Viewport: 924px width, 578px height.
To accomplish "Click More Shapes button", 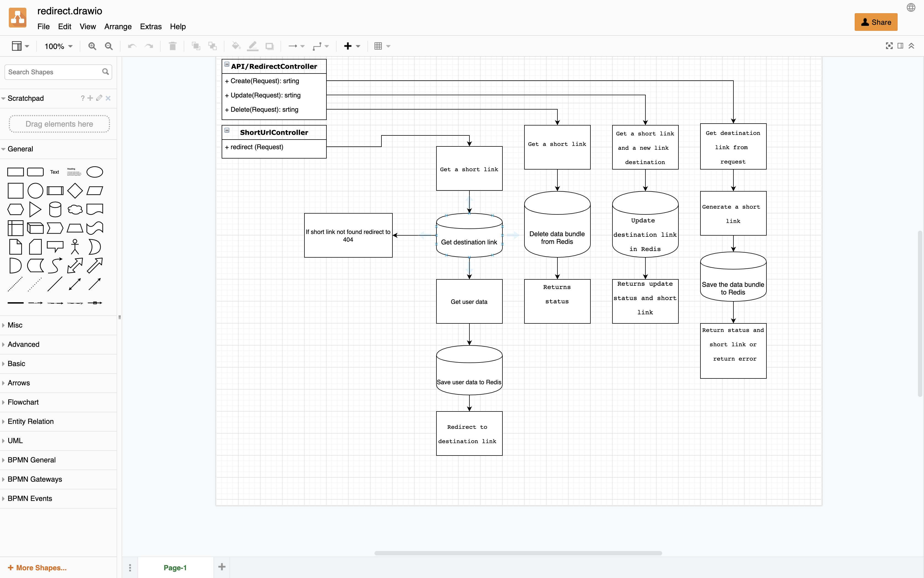I will [37, 568].
